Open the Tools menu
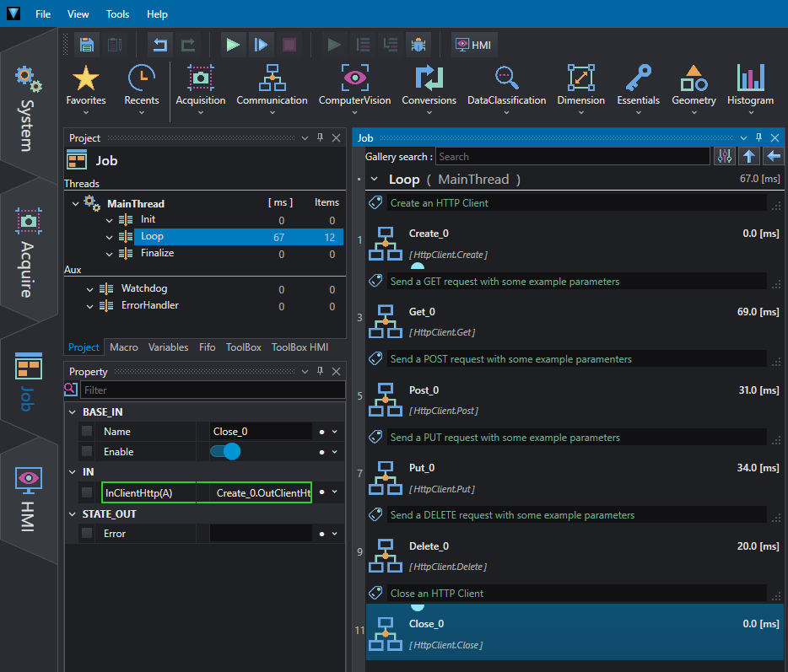Image resolution: width=788 pixels, height=672 pixels. [x=117, y=14]
